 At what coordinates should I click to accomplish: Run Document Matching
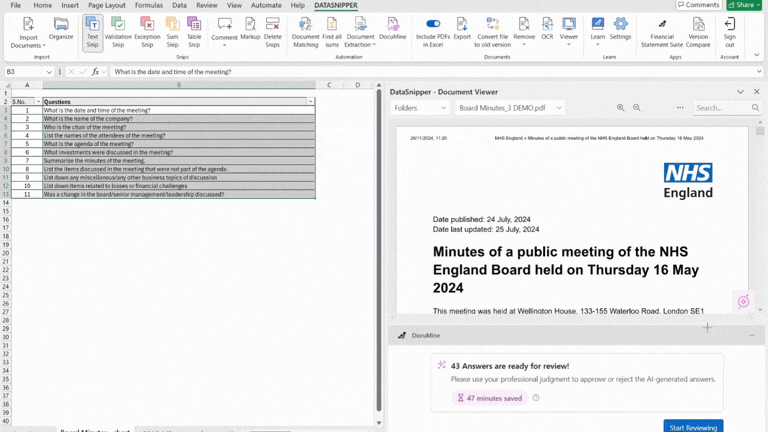(305, 32)
